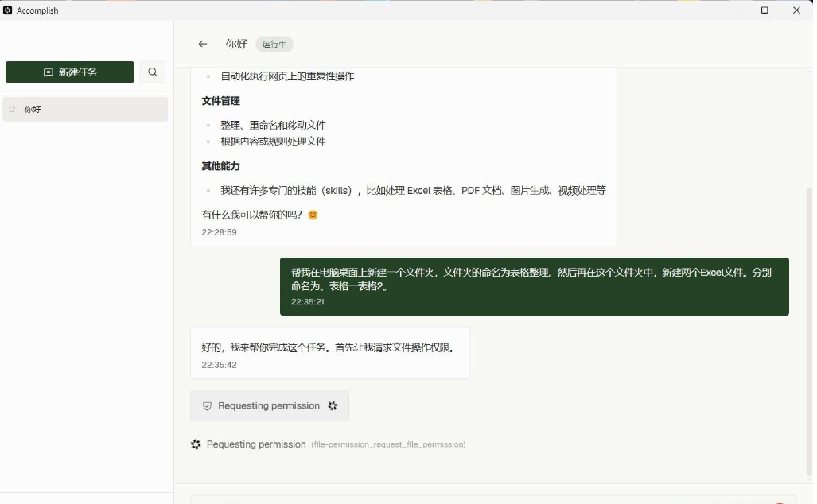
Task: Open search with the magnifier icon
Action: [152, 72]
